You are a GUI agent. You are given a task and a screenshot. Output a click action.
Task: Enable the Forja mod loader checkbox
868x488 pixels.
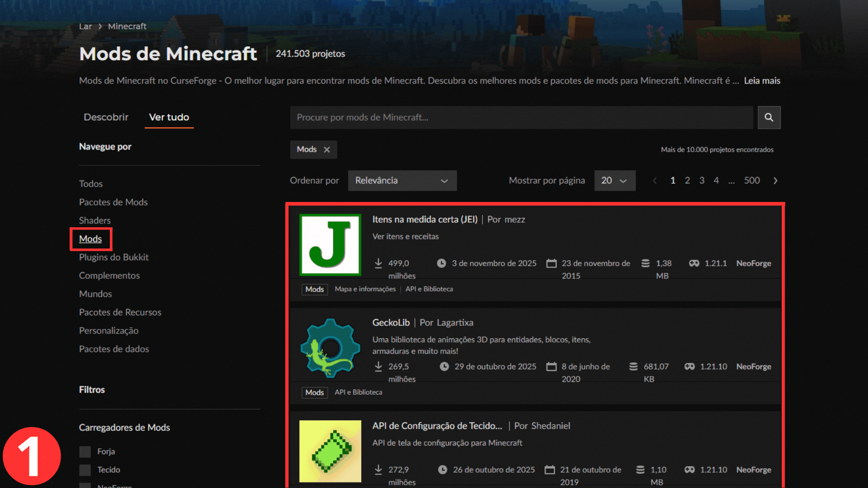pyautogui.click(x=85, y=451)
